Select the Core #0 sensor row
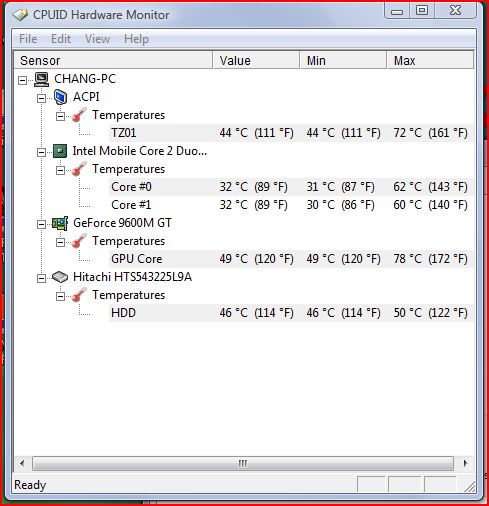This screenshot has height=506, width=489. (x=291, y=187)
